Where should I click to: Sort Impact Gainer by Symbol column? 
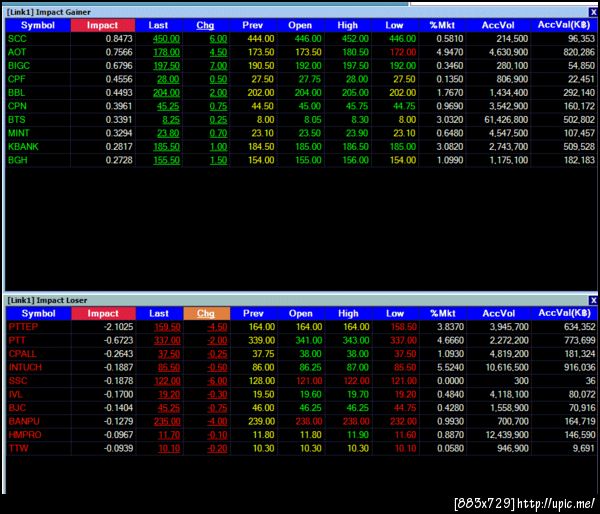pos(38,25)
